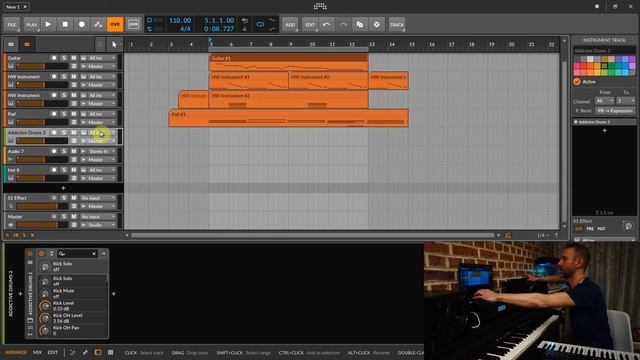Open Master track Studio output dropdown
This screenshot has height=360, width=640.
coord(98,224)
